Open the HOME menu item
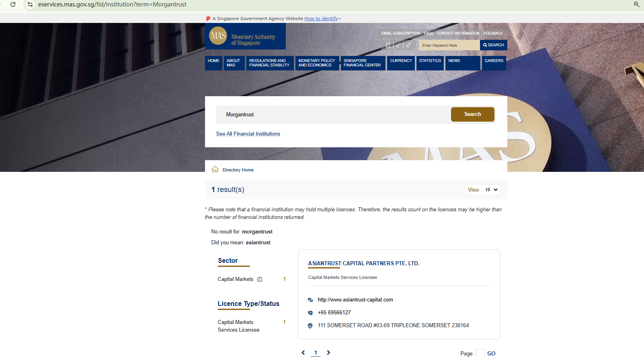 click(x=213, y=63)
